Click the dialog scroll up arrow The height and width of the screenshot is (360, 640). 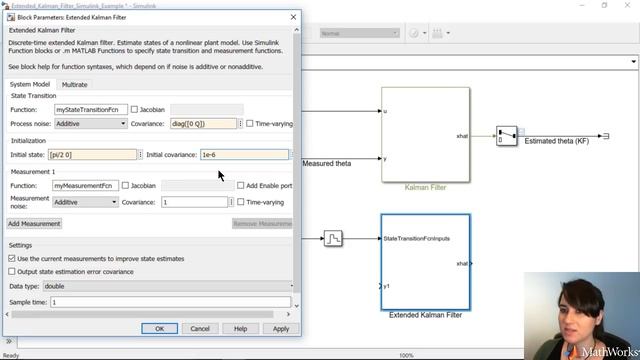coord(296,30)
